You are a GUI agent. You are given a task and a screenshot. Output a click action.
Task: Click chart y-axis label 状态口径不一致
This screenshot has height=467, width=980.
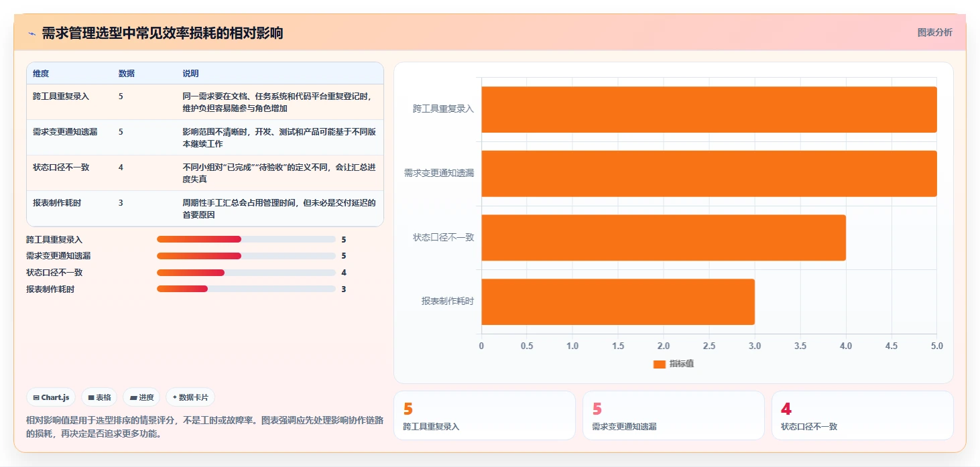pyautogui.click(x=443, y=237)
